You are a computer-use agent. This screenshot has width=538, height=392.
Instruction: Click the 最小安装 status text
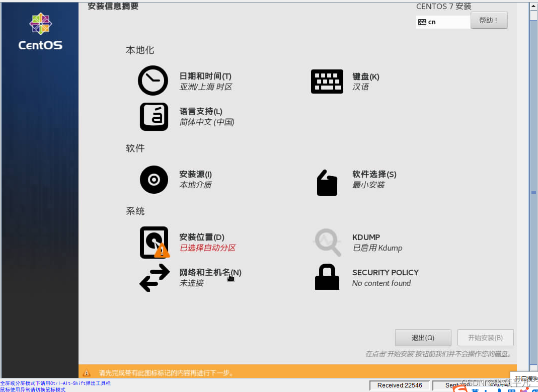click(x=368, y=185)
